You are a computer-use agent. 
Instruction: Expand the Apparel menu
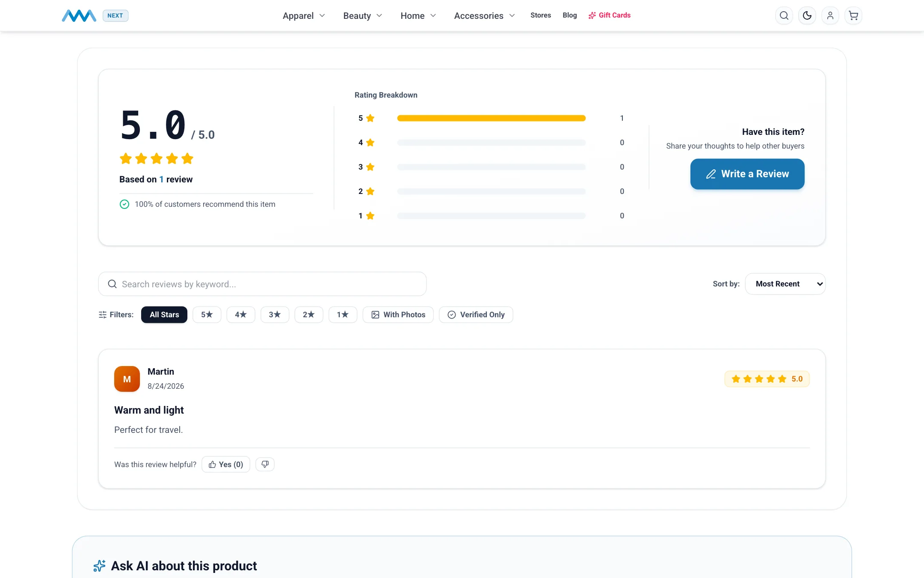(304, 15)
